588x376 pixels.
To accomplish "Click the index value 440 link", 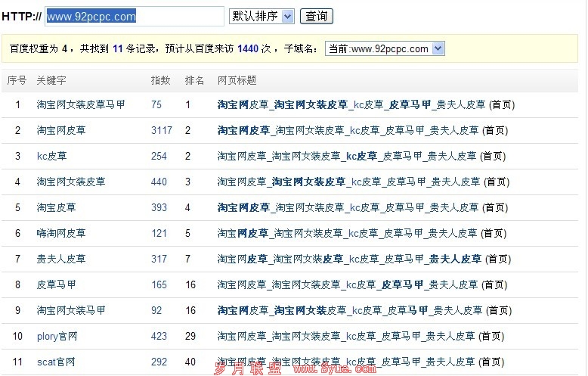I will [x=159, y=182].
